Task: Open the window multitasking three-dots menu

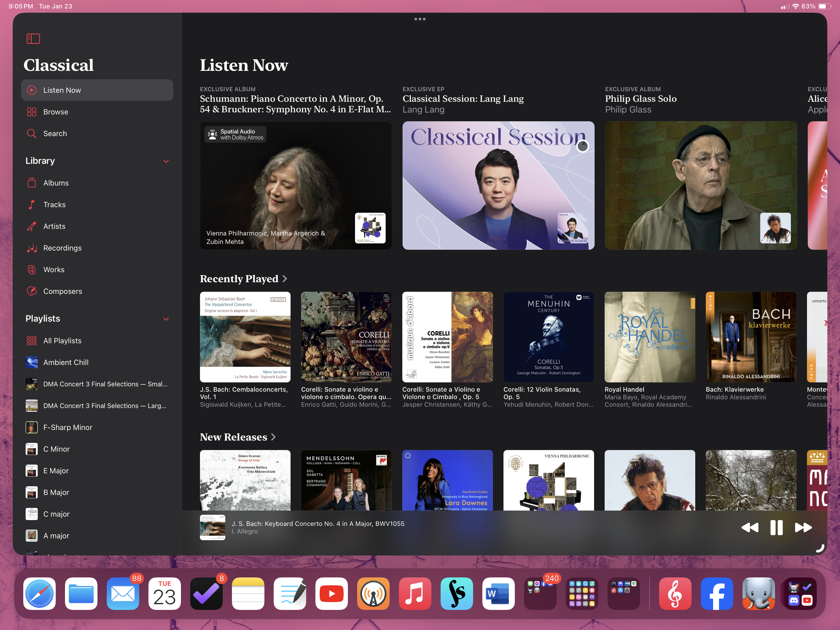Action: pos(420,19)
